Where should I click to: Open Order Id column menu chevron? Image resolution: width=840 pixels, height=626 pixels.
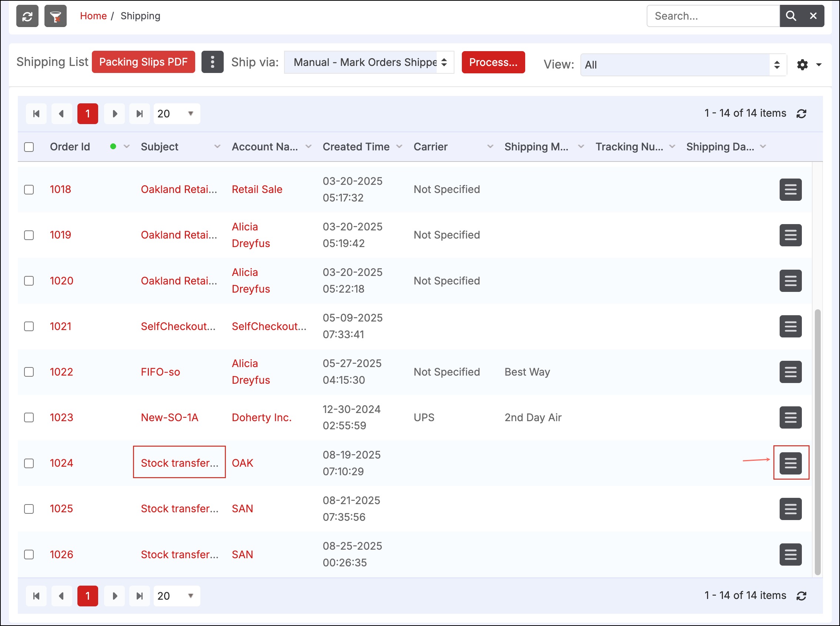coord(127,147)
